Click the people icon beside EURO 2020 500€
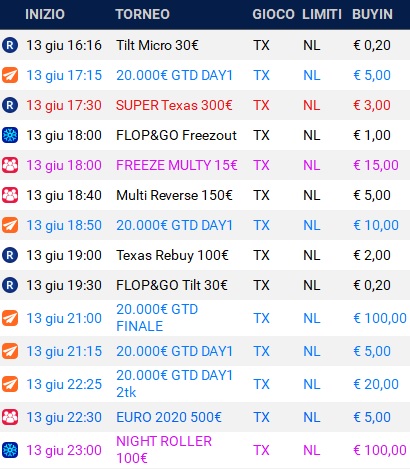This screenshot has width=410, height=469. pyautogui.click(x=10, y=417)
